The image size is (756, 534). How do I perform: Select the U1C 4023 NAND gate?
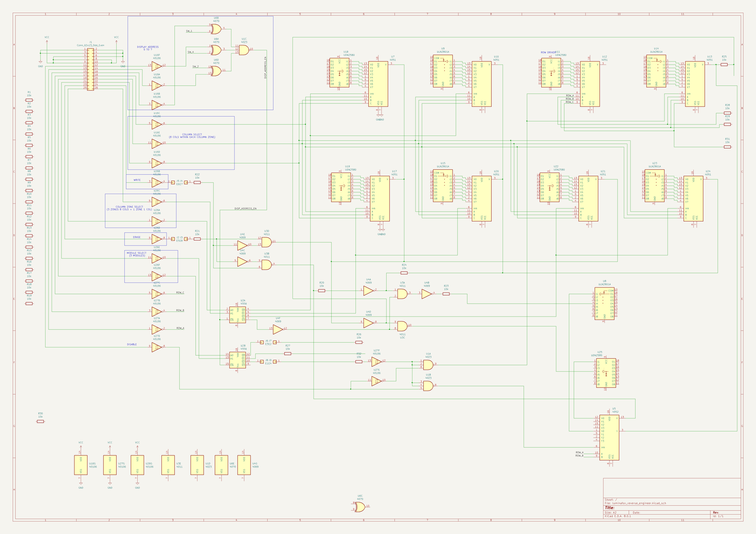tap(243, 50)
